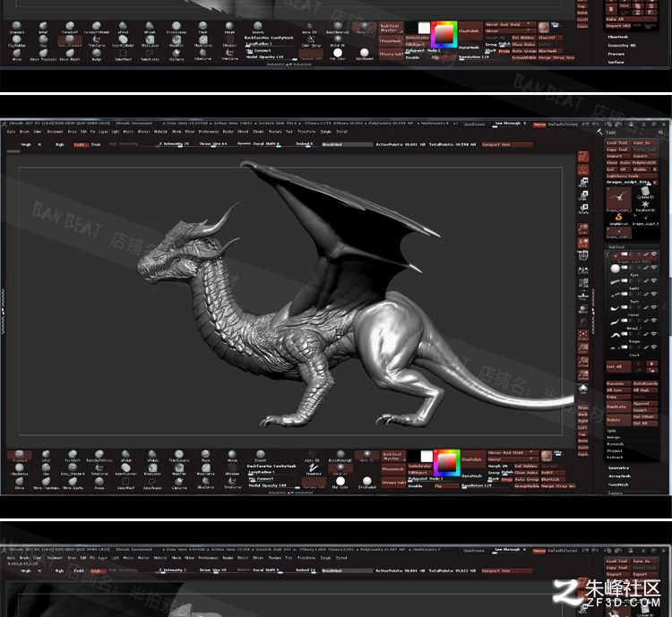Expand the Geometry section in the Tool panel
672x617 pixels.
[618, 467]
